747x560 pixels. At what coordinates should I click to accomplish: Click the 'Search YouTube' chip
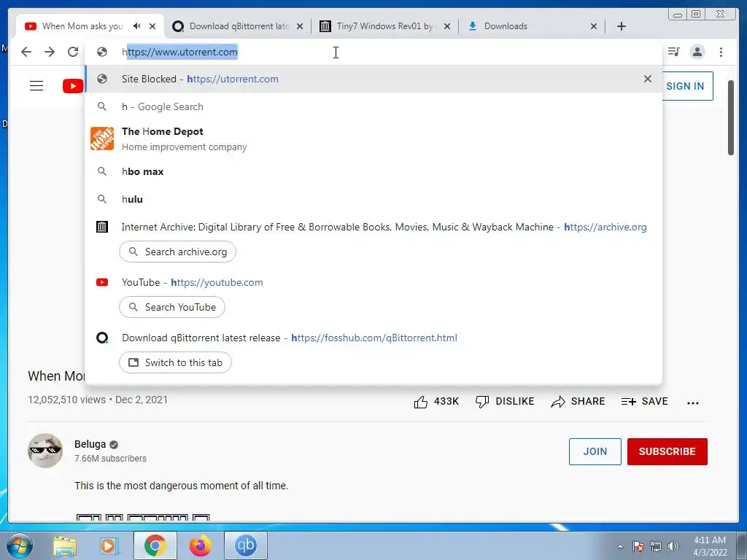point(172,307)
